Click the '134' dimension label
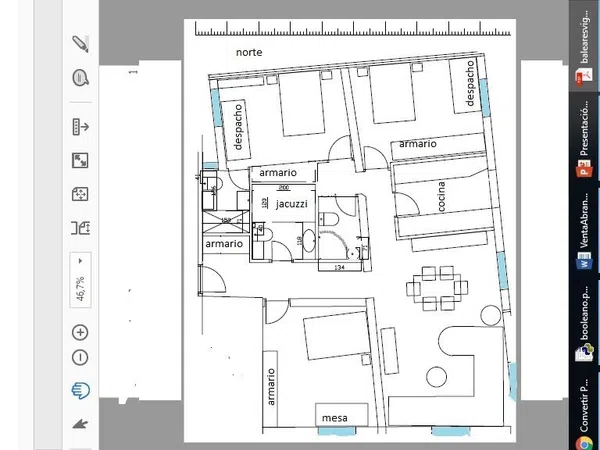This screenshot has height=450, width=600. (339, 267)
